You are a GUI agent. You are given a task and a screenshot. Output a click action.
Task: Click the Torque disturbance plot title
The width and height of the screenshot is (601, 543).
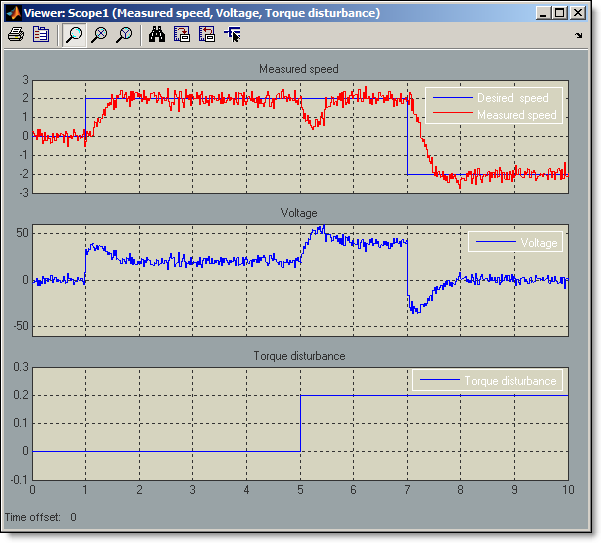point(299,356)
